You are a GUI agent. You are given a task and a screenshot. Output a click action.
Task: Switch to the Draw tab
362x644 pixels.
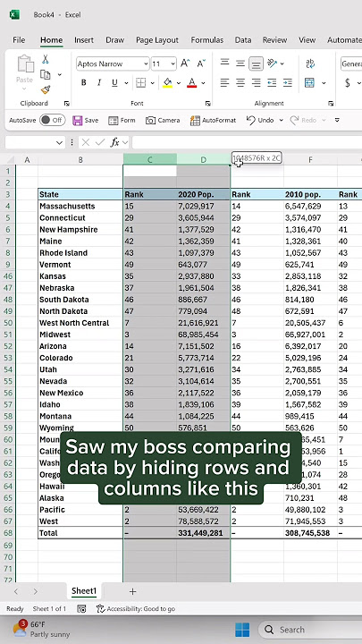115,40
